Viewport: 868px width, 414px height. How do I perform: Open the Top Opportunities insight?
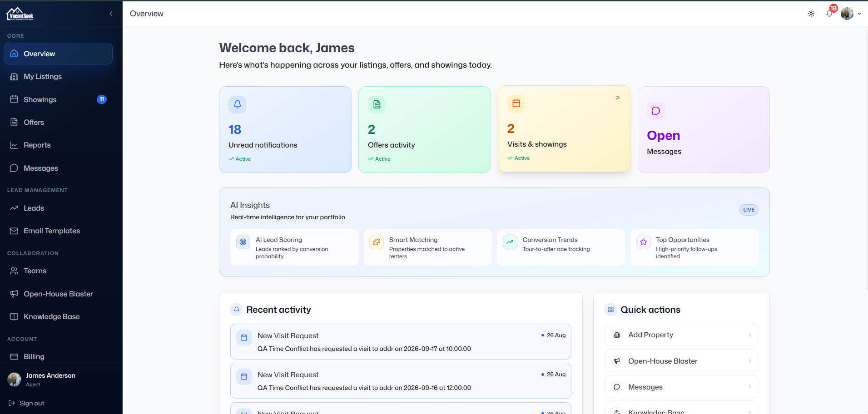click(x=694, y=247)
